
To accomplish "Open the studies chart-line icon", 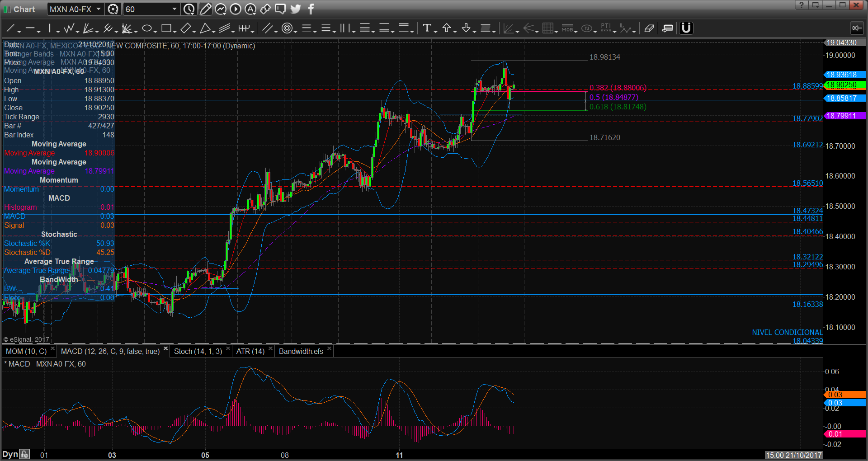I will click(221, 9).
